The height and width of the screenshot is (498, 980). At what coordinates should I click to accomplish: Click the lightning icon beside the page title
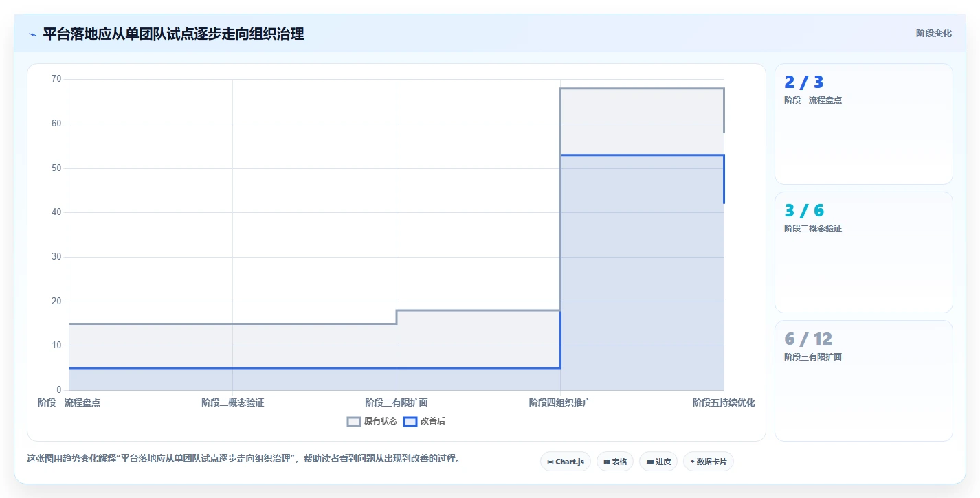[x=32, y=34]
